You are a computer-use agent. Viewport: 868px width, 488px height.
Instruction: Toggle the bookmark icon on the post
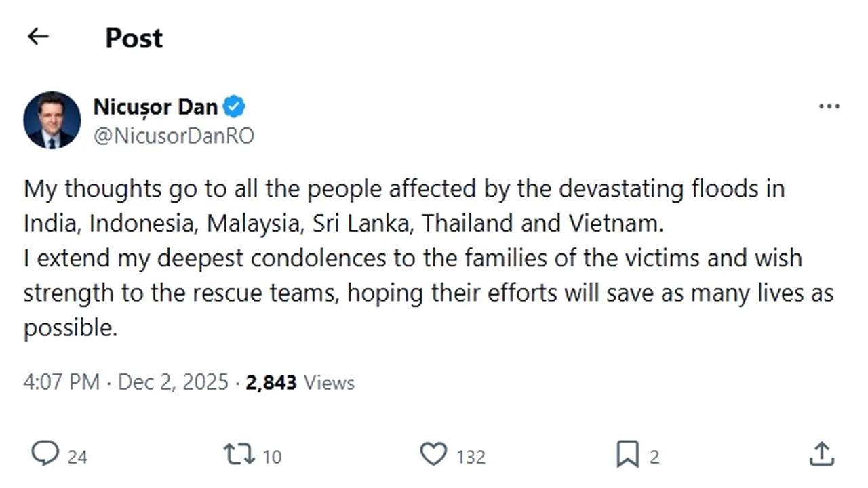coord(627,454)
